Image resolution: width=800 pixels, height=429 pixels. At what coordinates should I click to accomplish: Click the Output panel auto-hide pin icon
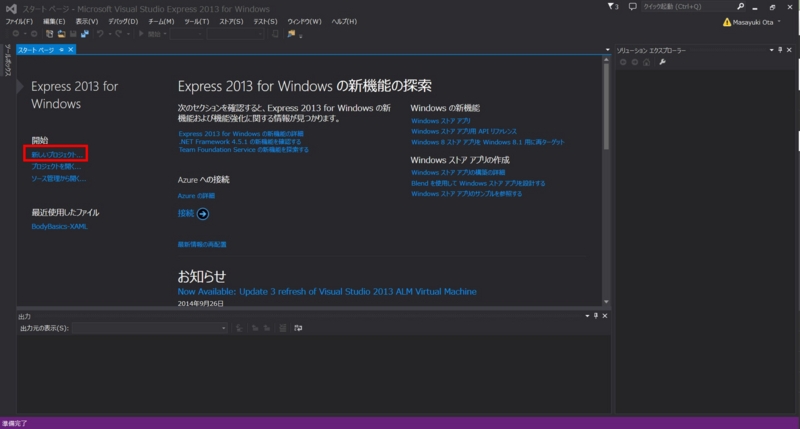click(x=595, y=316)
